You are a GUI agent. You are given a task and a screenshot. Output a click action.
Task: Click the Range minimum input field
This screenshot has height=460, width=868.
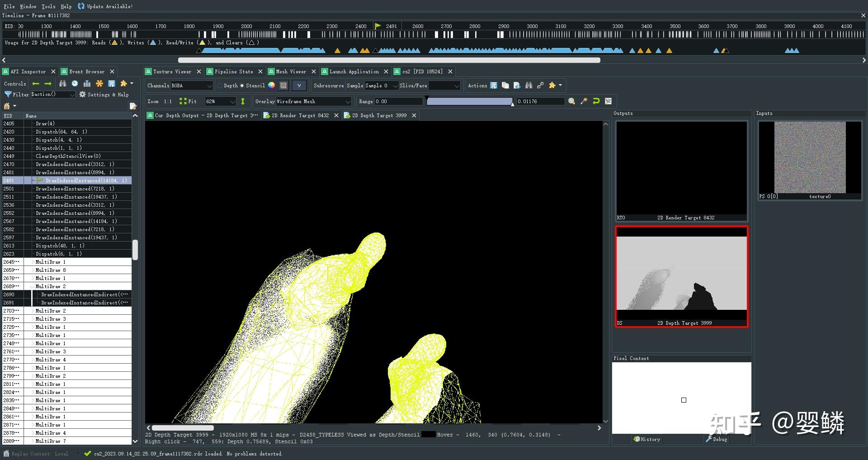click(398, 101)
